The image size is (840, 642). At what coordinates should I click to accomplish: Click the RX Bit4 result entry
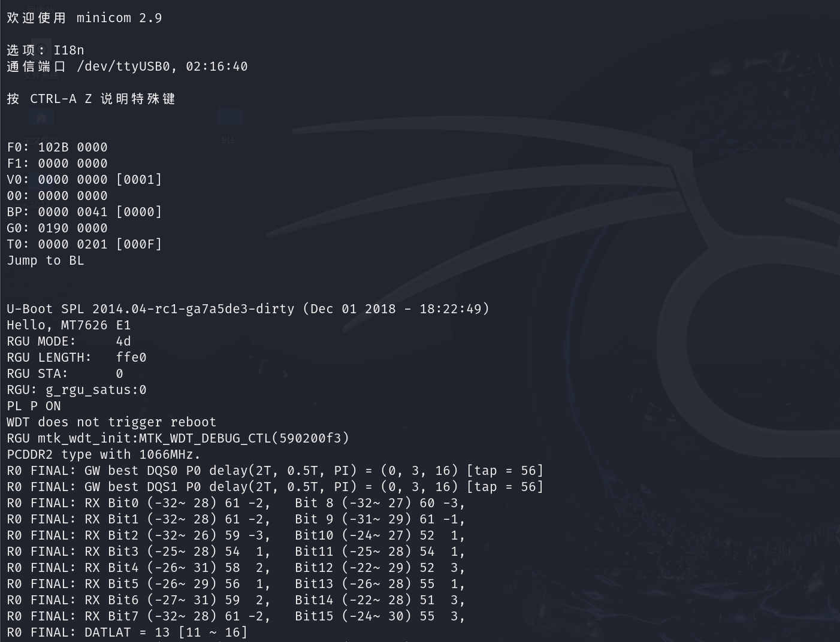(x=177, y=568)
